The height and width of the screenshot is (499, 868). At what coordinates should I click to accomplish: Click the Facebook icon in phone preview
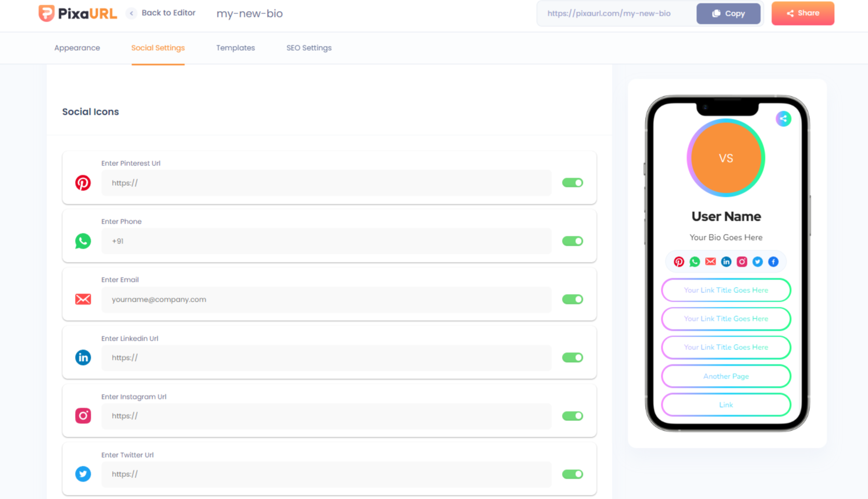773,262
